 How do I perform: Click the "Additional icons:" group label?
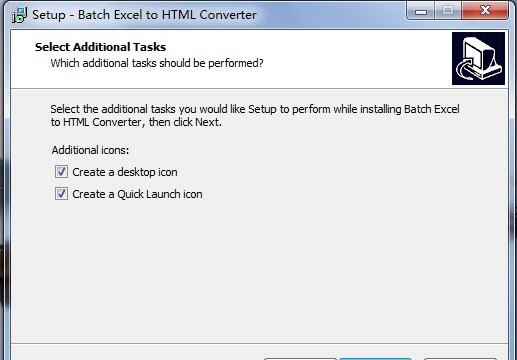click(x=90, y=150)
